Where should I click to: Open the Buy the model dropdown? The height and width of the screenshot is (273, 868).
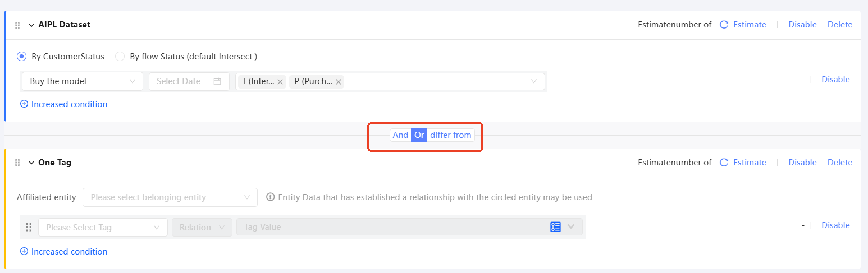point(83,81)
